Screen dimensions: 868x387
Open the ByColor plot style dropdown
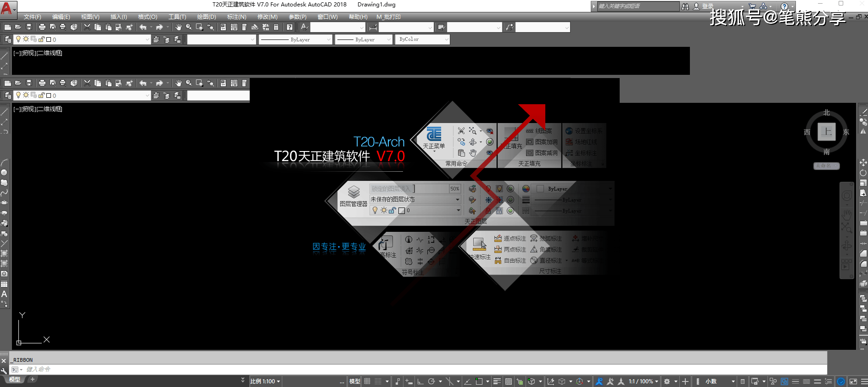(423, 39)
